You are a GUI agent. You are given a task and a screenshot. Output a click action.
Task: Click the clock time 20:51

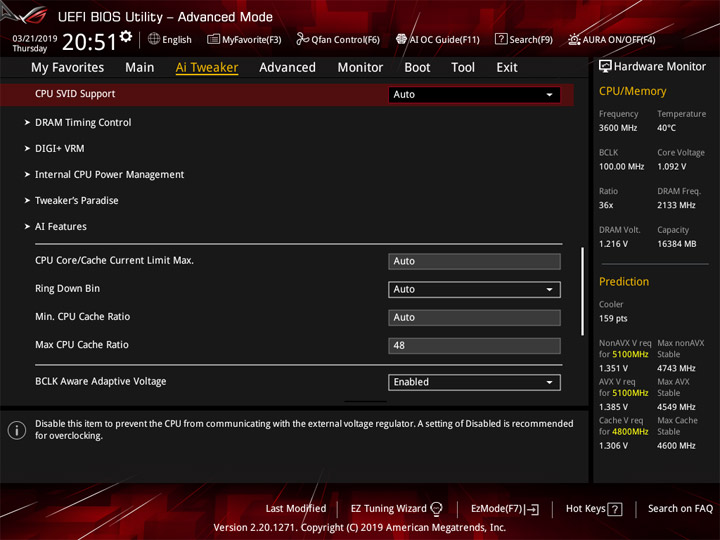(x=90, y=42)
